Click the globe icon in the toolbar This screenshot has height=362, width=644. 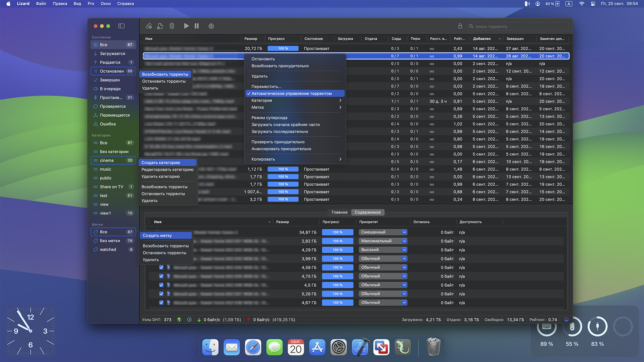pyautogui.click(x=211, y=26)
